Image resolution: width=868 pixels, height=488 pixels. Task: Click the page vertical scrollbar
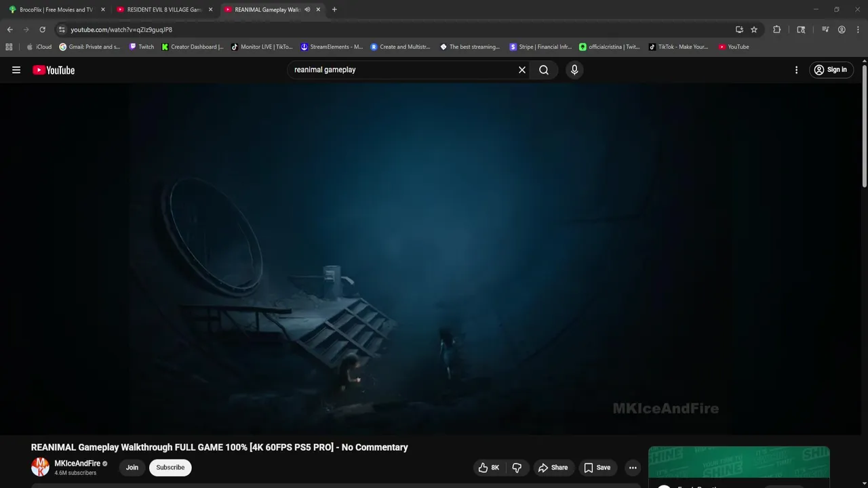click(x=865, y=125)
